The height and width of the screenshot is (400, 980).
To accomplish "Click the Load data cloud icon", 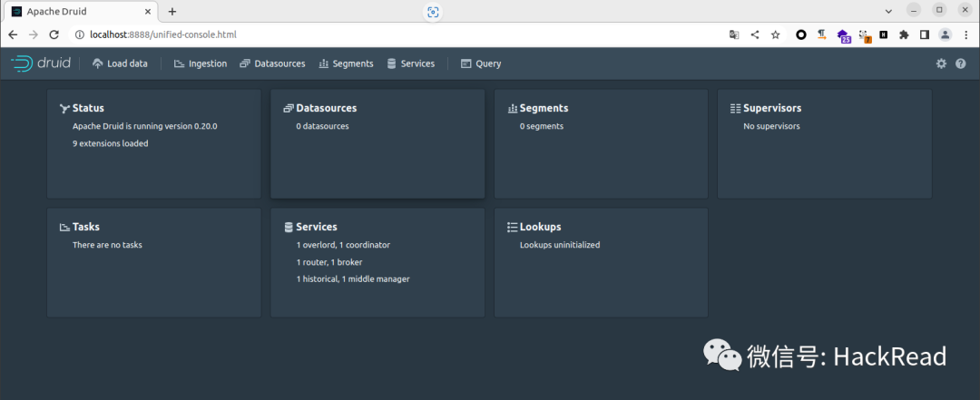I will tap(97, 63).
